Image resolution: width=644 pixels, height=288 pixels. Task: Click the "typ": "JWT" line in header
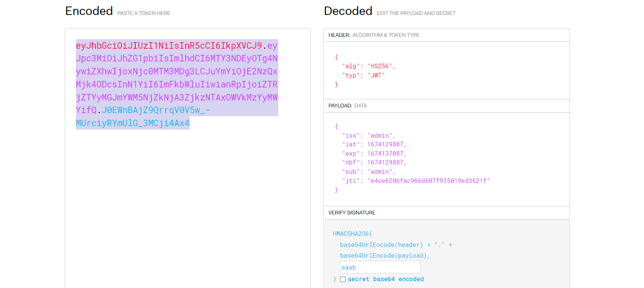coord(363,75)
